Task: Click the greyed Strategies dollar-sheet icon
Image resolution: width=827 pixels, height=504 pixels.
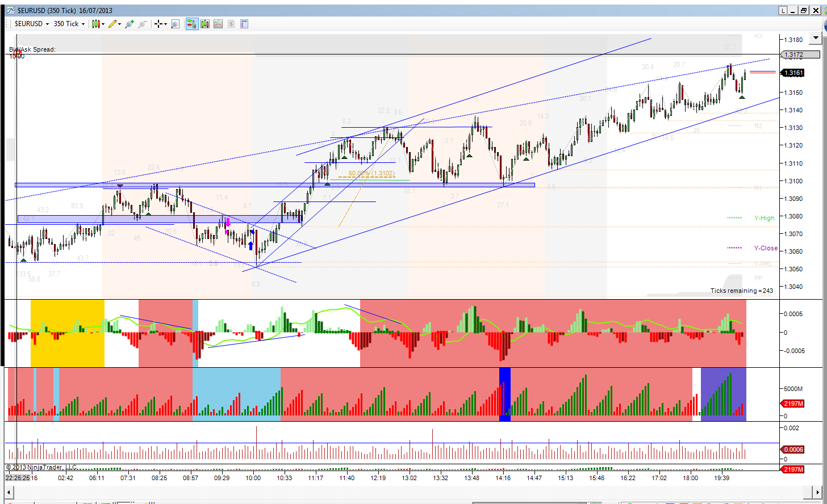Action: tap(231, 24)
